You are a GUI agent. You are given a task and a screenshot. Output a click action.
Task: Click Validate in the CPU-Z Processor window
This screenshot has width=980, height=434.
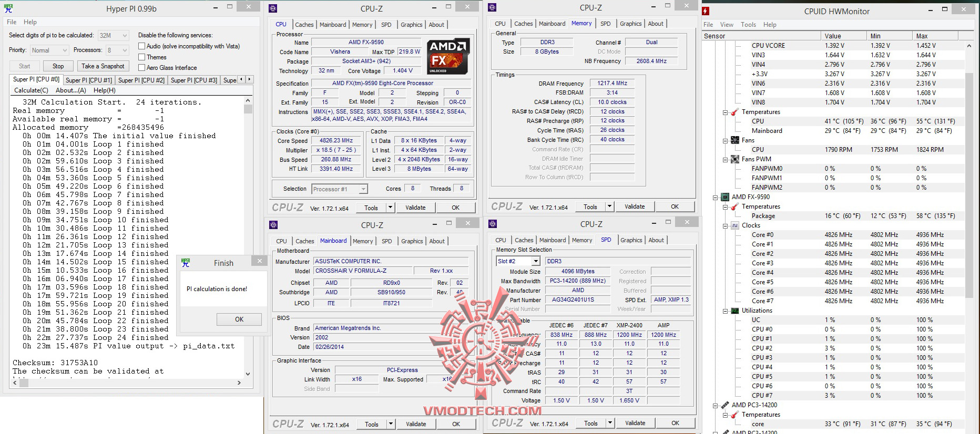pos(415,208)
